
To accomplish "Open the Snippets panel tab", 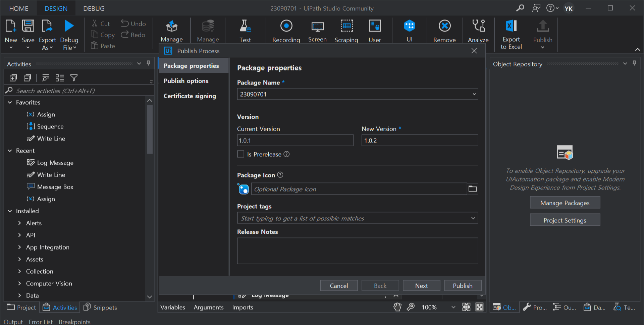I will point(100,307).
